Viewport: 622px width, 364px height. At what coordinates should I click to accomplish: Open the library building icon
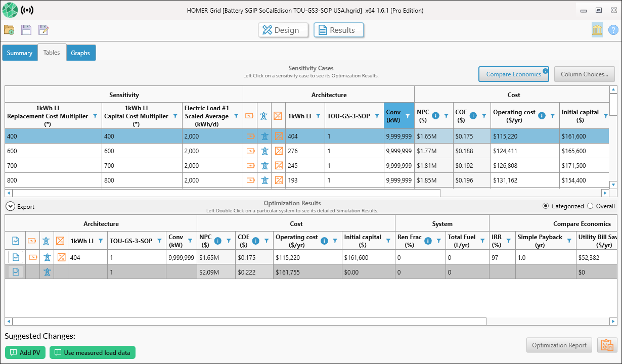coord(597,30)
